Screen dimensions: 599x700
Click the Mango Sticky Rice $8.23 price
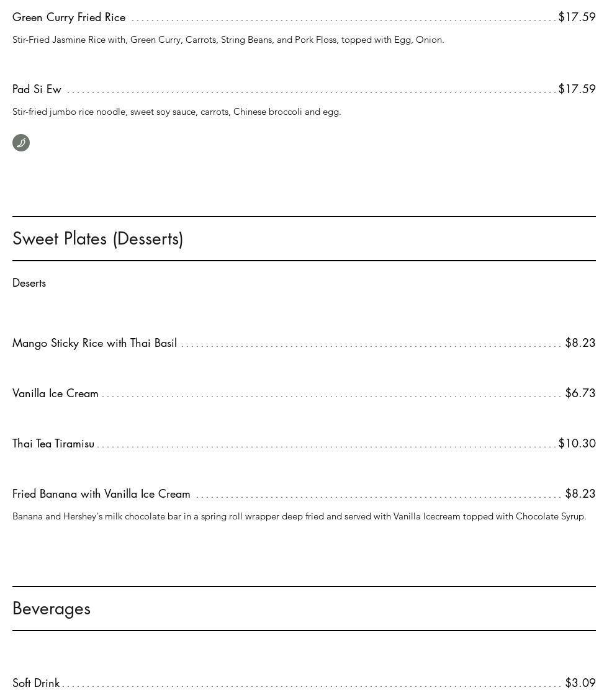pyautogui.click(x=580, y=343)
